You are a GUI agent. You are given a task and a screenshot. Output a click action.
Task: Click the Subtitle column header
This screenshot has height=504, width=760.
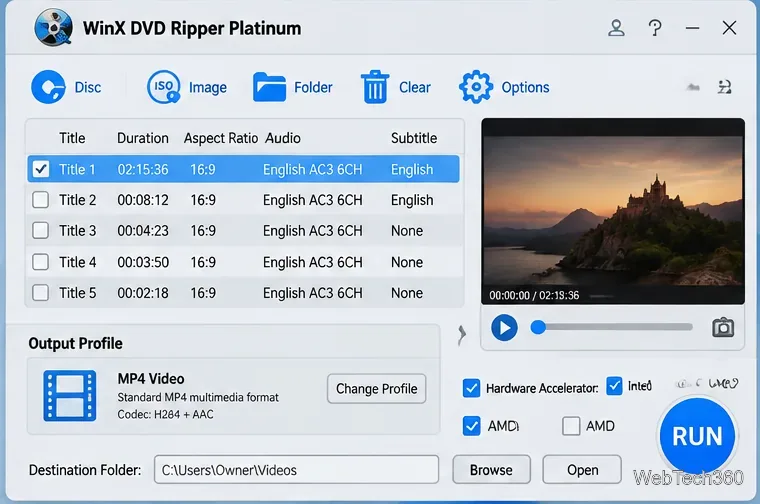[x=414, y=138]
